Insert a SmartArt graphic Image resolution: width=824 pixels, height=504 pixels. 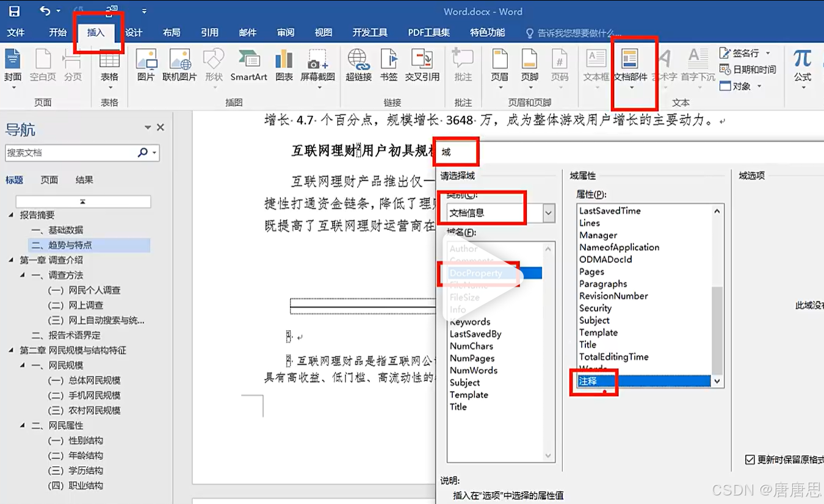coord(248,66)
